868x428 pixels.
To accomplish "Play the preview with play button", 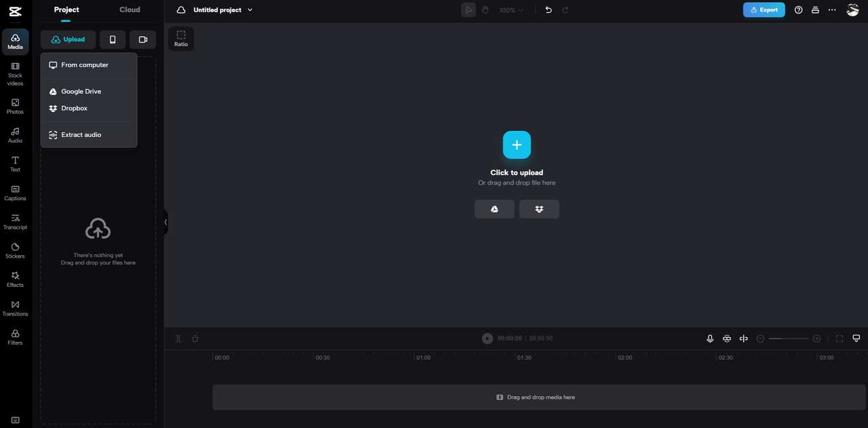I will click(x=488, y=338).
